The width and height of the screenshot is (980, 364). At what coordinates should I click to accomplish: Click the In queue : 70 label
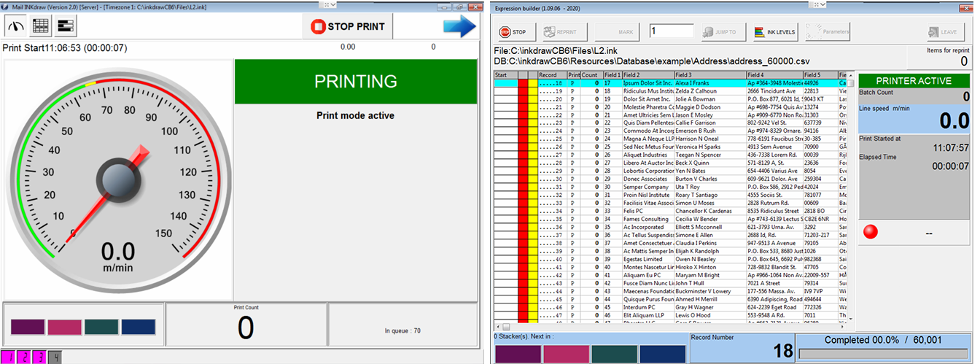tap(402, 330)
